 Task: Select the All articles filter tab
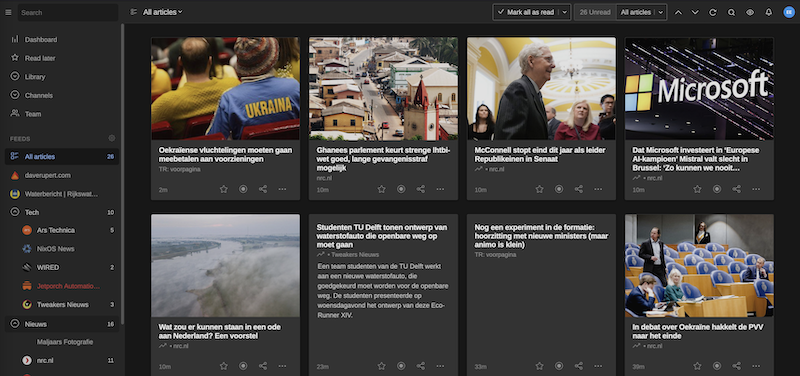pos(635,12)
